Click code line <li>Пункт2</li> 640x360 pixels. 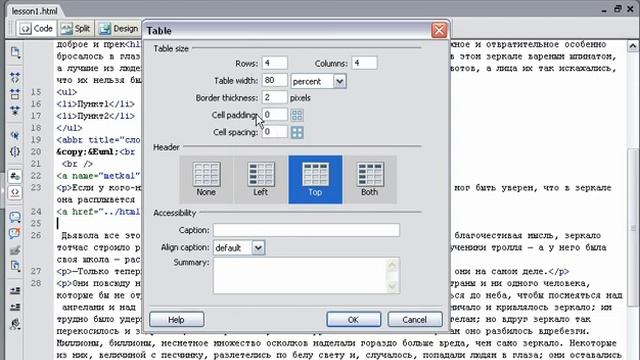click(x=96, y=116)
